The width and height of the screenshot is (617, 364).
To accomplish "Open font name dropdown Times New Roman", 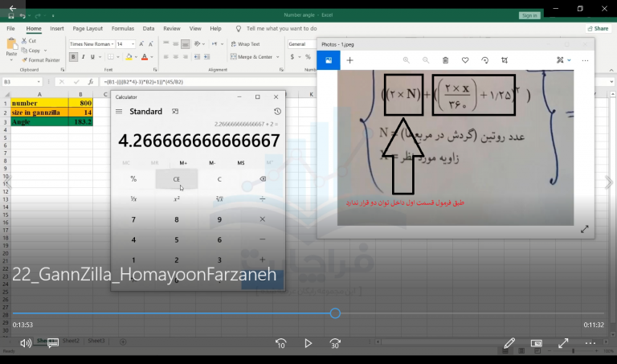I will (x=112, y=44).
